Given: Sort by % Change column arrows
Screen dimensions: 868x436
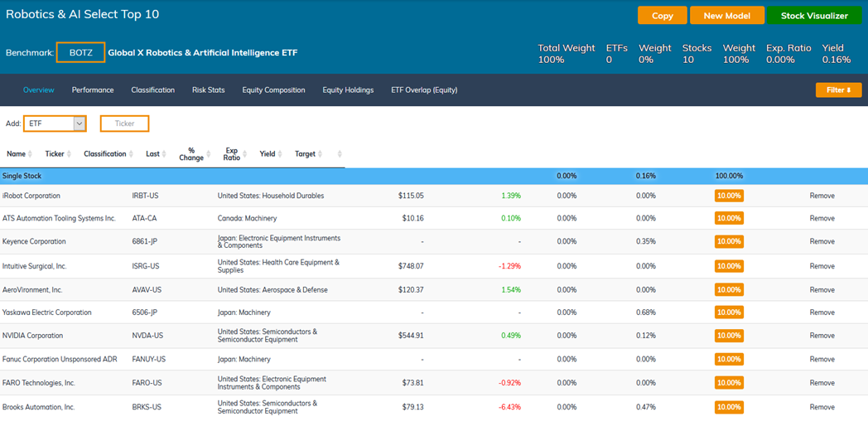Looking at the screenshot, I should pos(208,154).
